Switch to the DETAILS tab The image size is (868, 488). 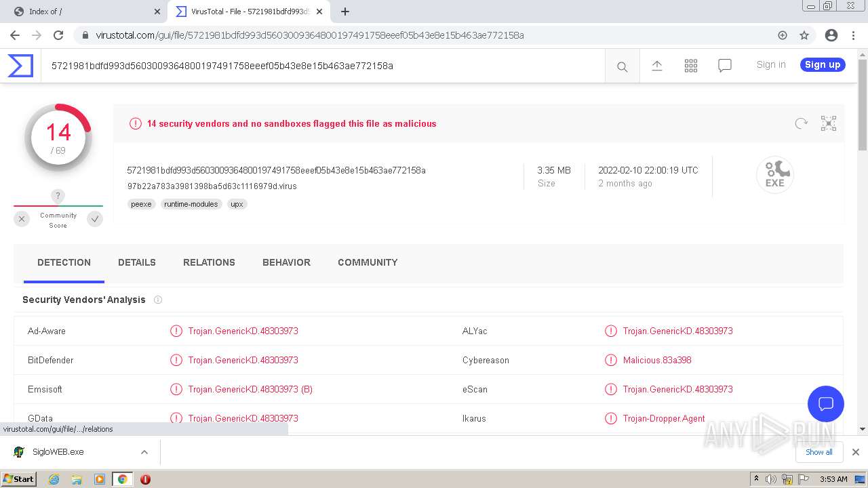(x=137, y=262)
